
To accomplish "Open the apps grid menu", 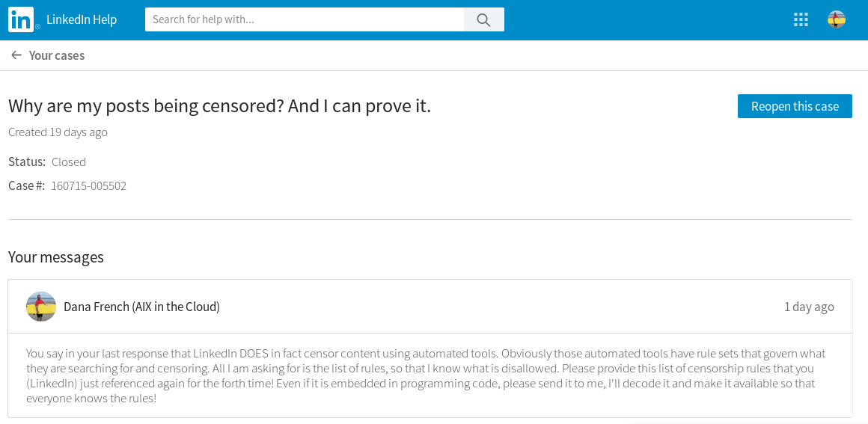I will tap(801, 20).
